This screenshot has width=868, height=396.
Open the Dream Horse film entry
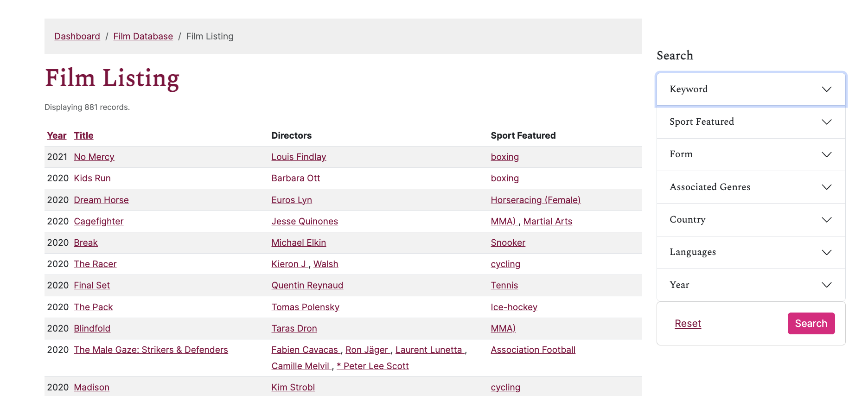point(101,200)
